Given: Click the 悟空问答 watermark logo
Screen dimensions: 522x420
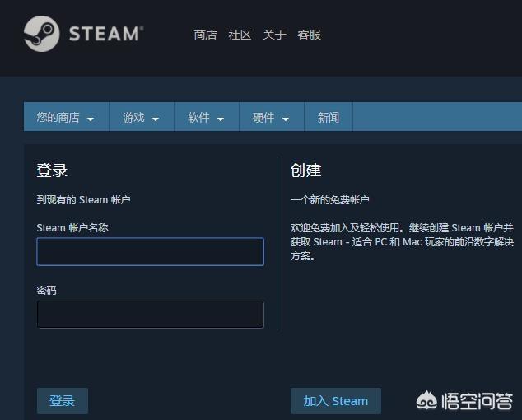Looking at the screenshot, I should coord(464,401).
